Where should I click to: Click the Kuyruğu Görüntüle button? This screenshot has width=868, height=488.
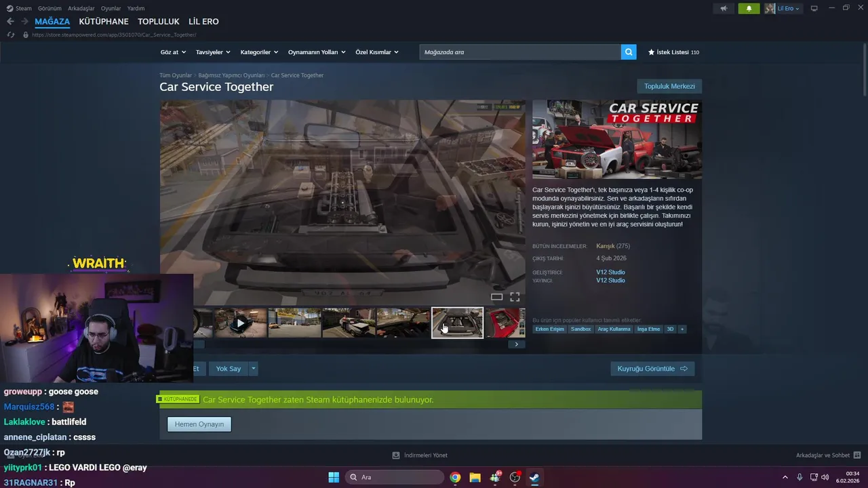pos(652,369)
